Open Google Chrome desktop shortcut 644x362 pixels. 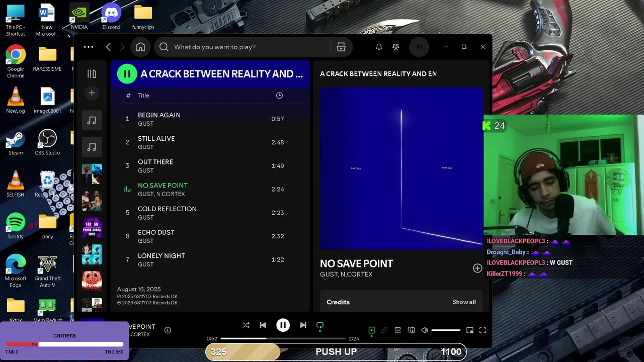(x=16, y=61)
